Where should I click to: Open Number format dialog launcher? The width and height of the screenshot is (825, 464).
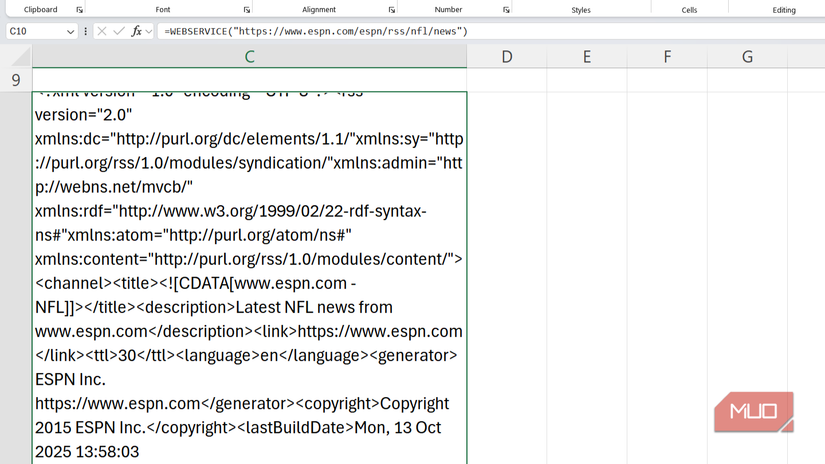pyautogui.click(x=506, y=10)
